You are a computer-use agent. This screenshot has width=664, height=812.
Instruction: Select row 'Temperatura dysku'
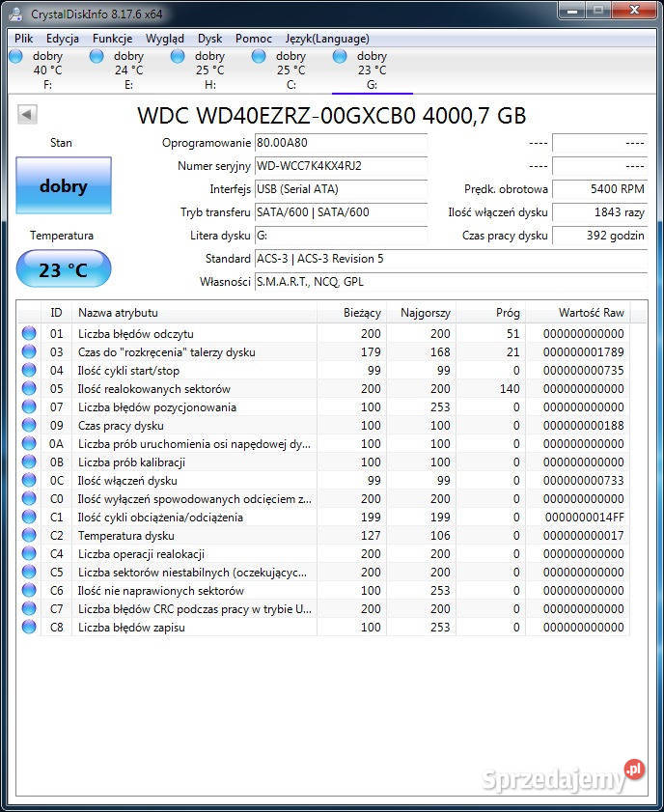click(323, 536)
